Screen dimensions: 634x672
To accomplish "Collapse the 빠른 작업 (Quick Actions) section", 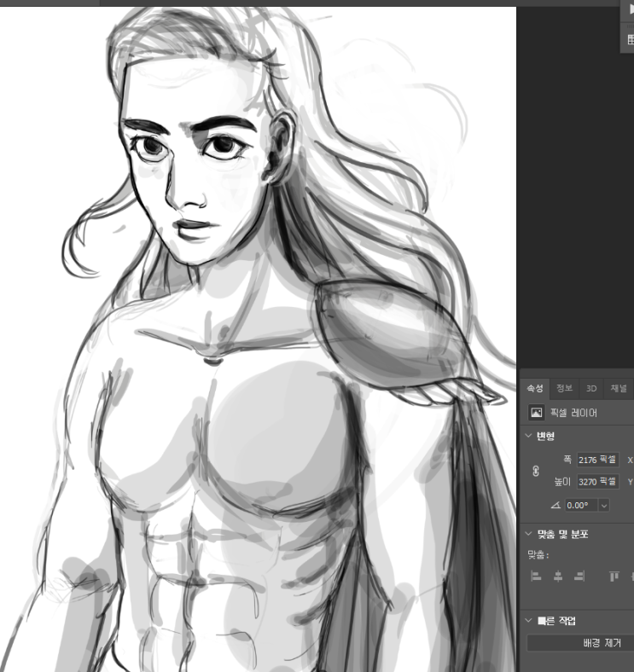I will tap(528, 621).
